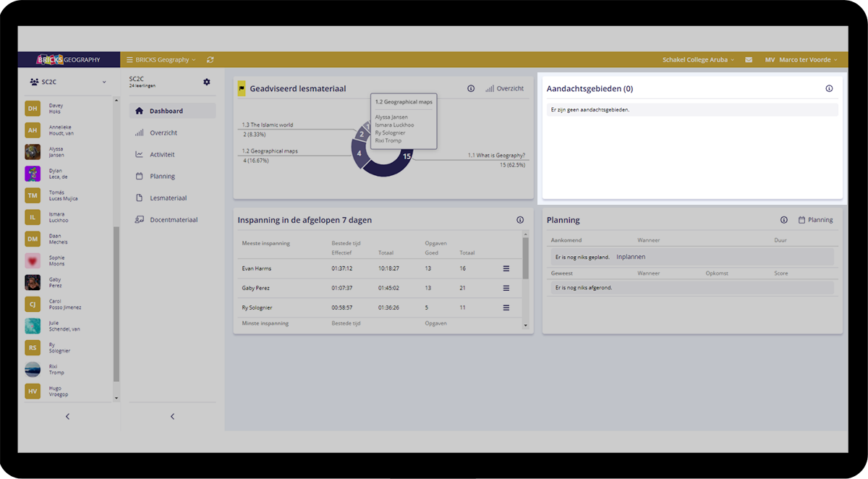Open the BRICKS Geography menu dropdown
Viewport: 868px width, 479px height.
click(x=161, y=60)
